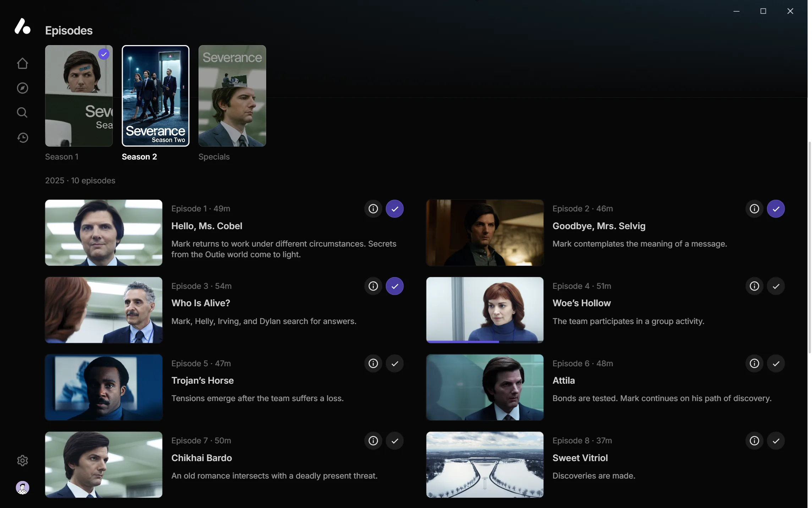
Task: Click the Season 1 label
Action: pyautogui.click(x=62, y=157)
